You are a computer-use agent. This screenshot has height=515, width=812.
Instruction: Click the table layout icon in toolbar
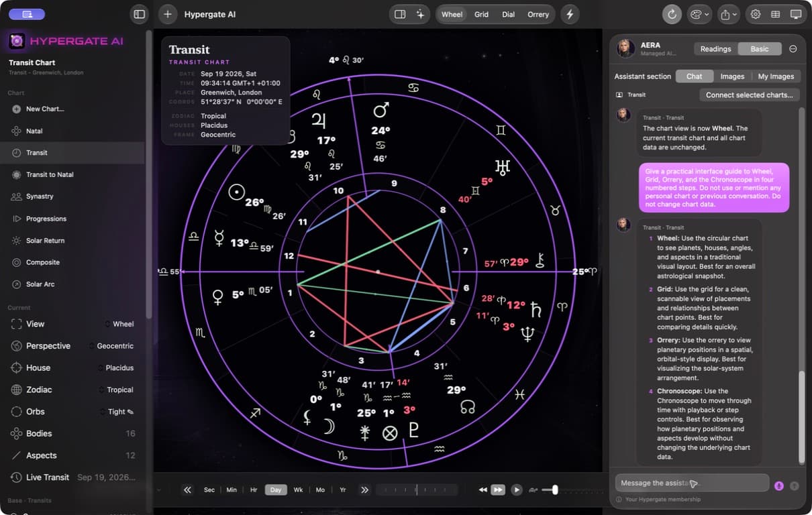[x=776, y=14]
